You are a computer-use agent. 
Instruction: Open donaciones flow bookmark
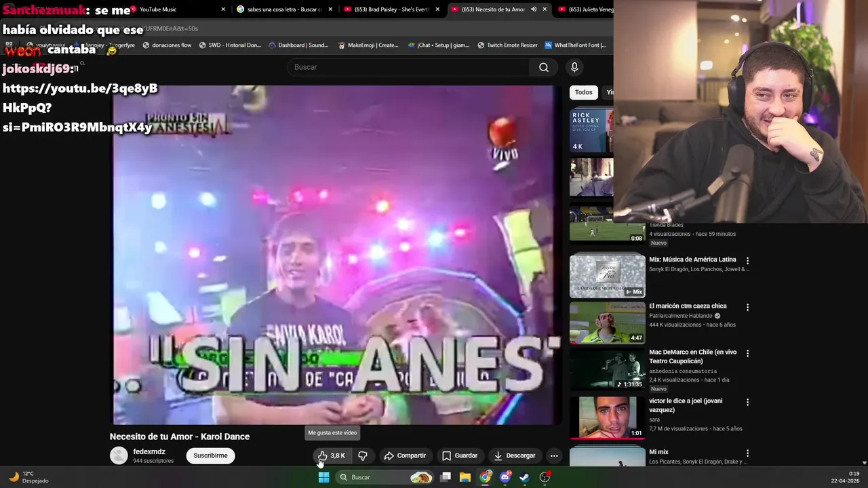pos(167,45)
